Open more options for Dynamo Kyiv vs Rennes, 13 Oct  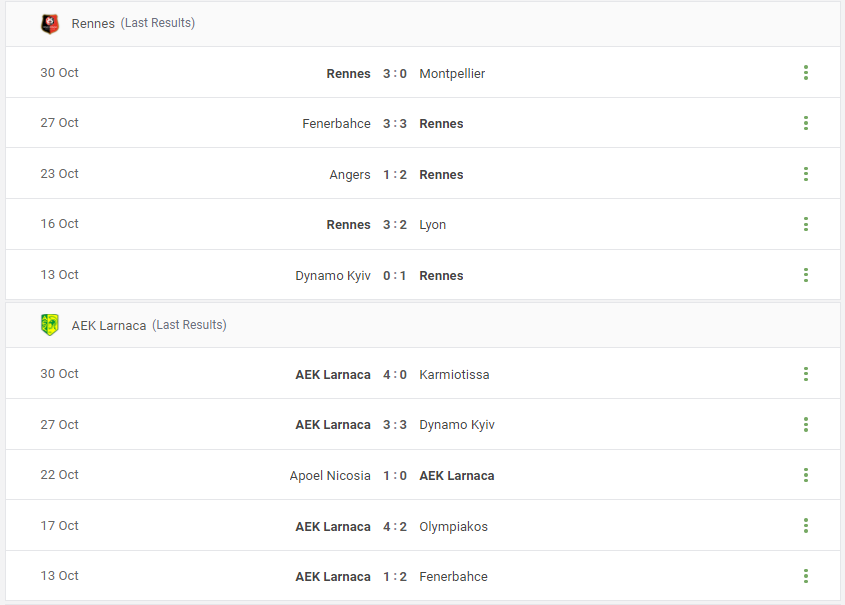(806, 275)
